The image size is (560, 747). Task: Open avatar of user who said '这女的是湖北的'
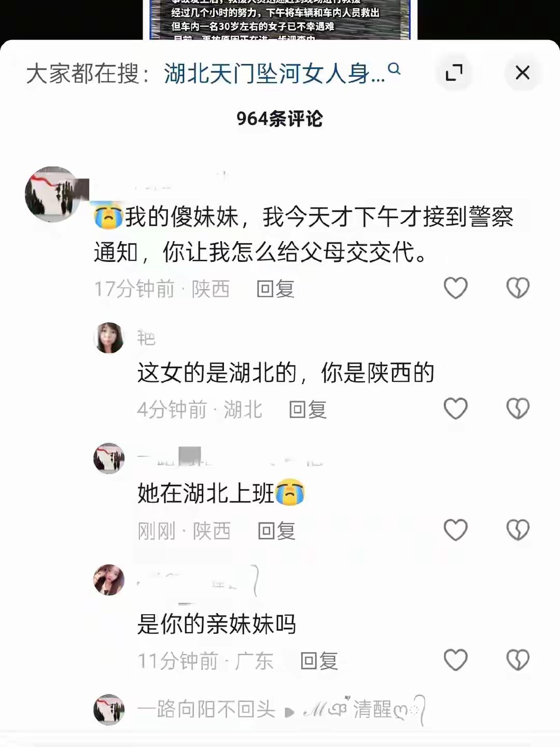pos(109,338)
